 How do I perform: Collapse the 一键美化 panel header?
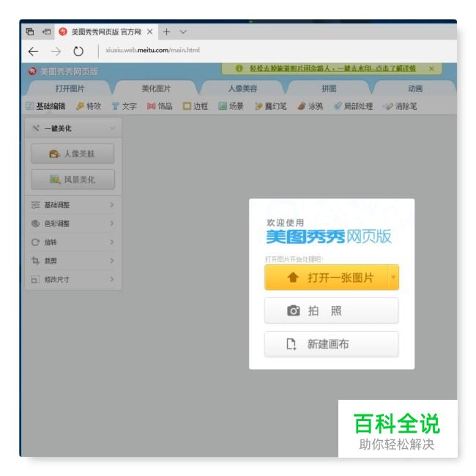click(74, 128)
